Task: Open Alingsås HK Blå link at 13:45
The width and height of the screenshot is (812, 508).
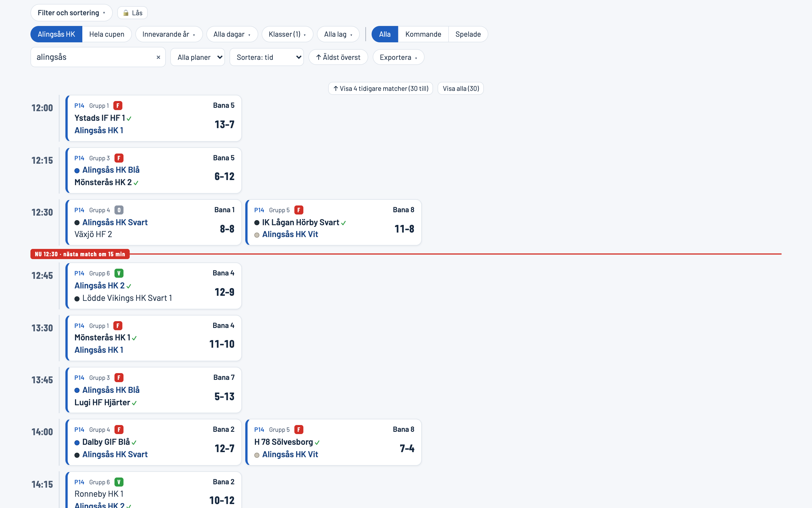Action: (x=111, y=390)
